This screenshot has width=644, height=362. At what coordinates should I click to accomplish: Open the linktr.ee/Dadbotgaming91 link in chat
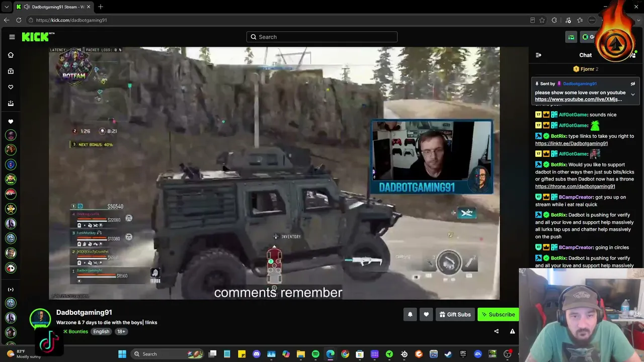(x=572, y=143)
